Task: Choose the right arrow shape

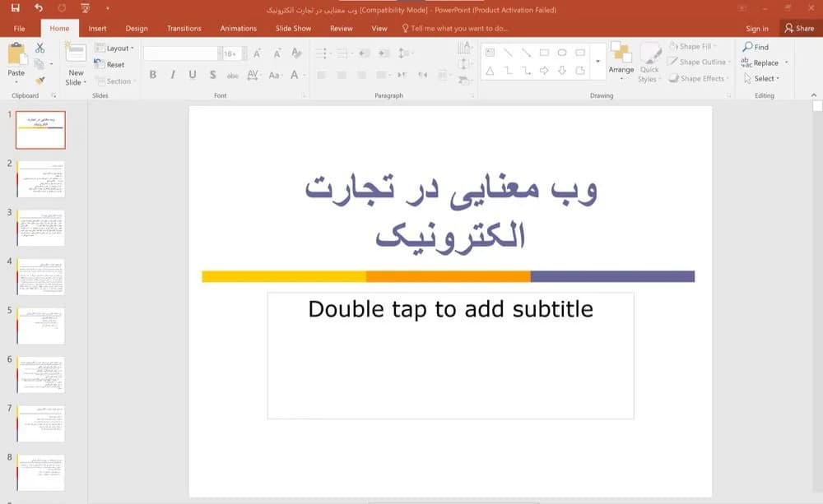Action: (x=544, y=70)
